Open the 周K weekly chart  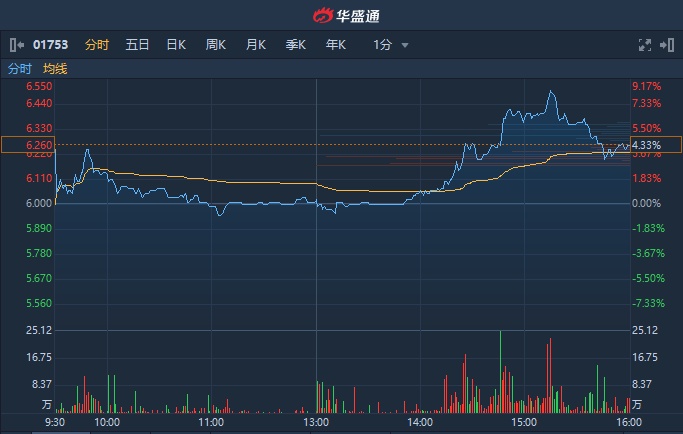(x=216, y=45)
